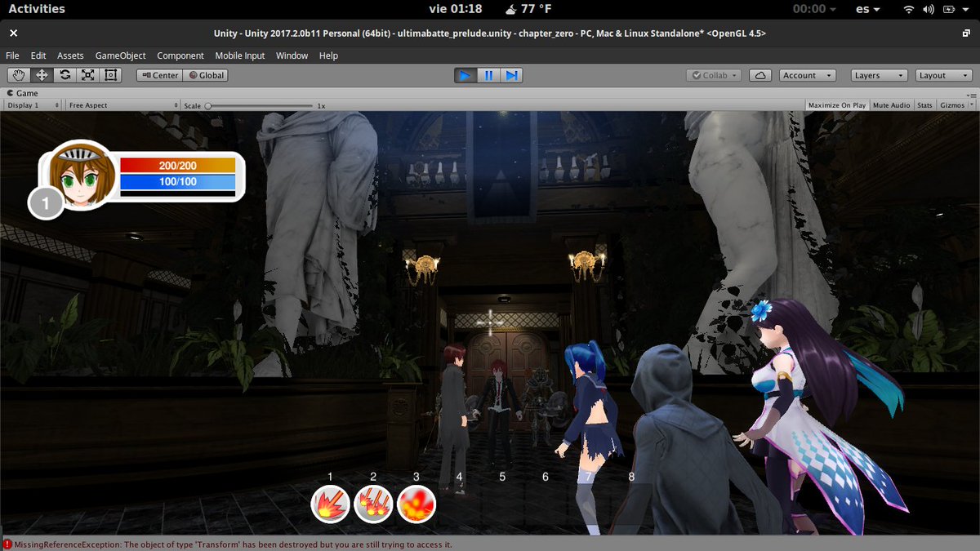Click the MissingReferenceException error message
The image size is (980, 551).
(x=233, y=544)
